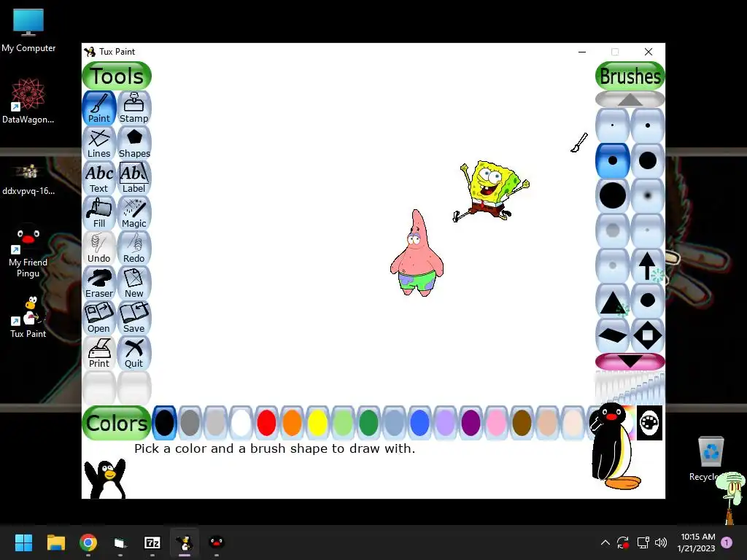Select the Paint tool

pyautogui.click(x=99, y=108)
